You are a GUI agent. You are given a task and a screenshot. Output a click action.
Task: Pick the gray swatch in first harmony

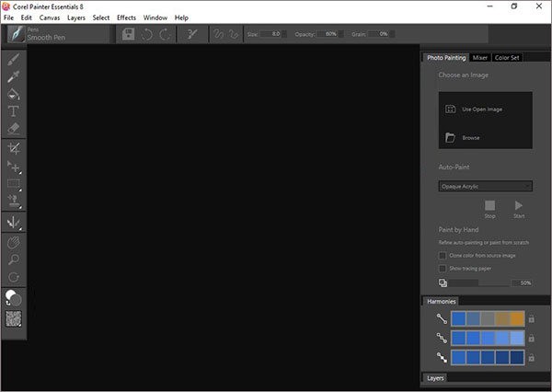(488, 318)
